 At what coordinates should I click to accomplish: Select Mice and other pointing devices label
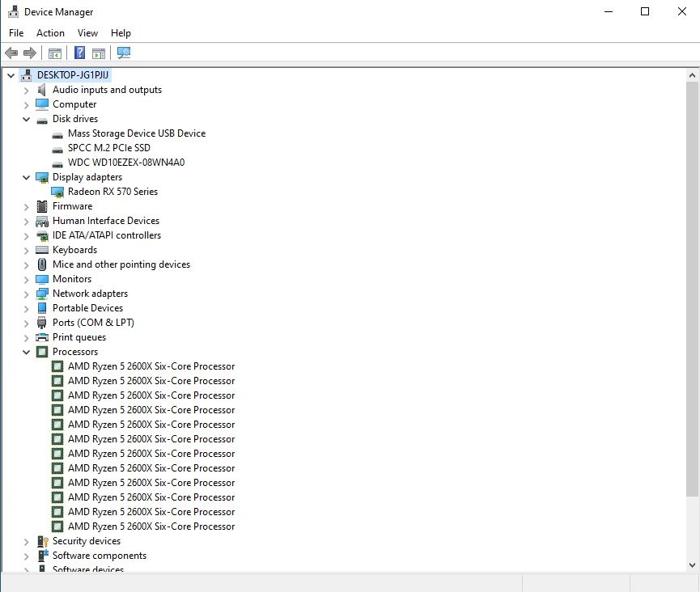click(x=121, y=264)
